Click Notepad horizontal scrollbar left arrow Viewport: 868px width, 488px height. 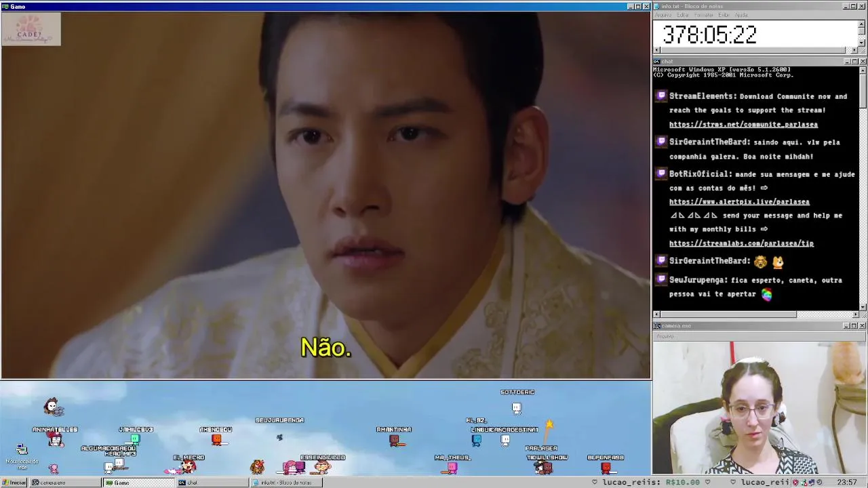(656, 50)
